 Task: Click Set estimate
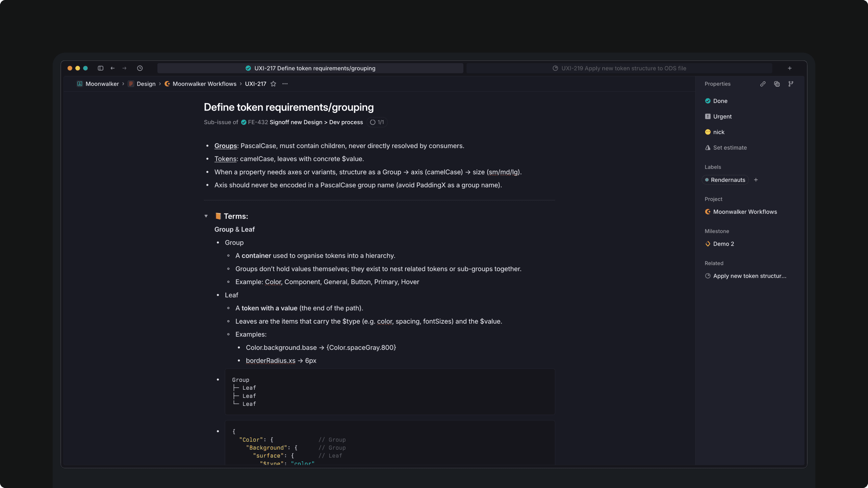tap(729, 148)
